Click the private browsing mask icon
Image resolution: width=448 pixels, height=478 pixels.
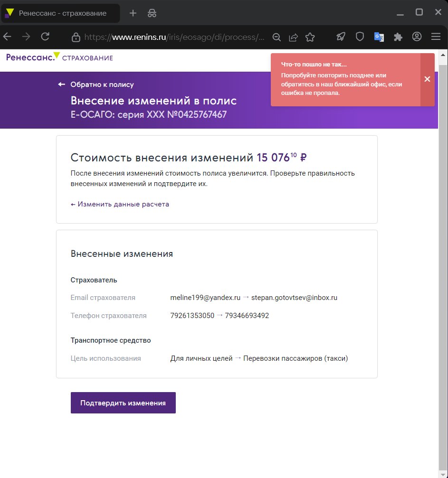[x=152, y=13]
